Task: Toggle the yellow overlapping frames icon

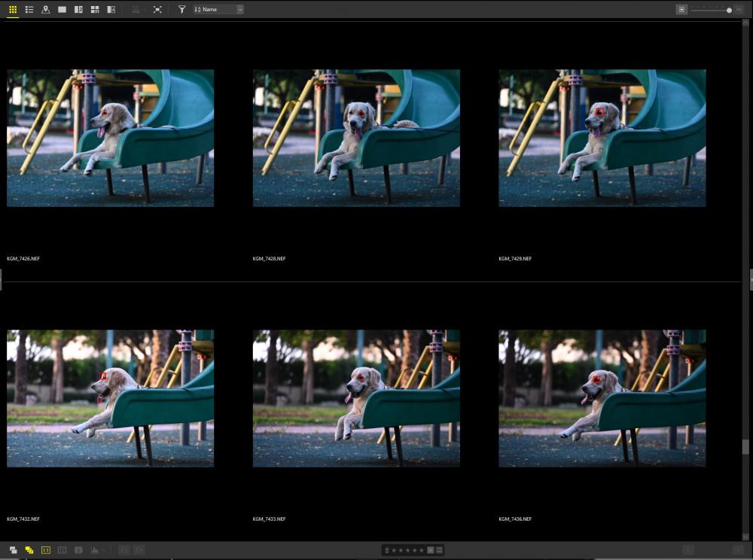Action: click(29, 550)
